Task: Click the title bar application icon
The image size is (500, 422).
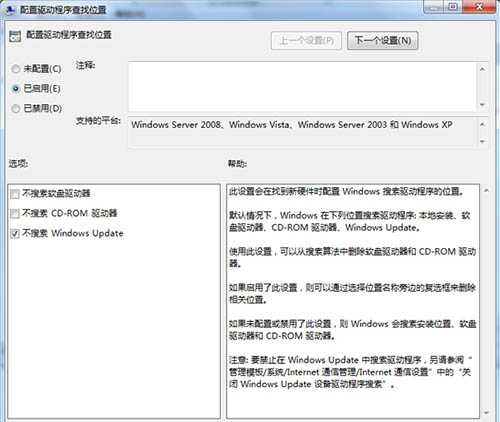Action: (10, 10)
